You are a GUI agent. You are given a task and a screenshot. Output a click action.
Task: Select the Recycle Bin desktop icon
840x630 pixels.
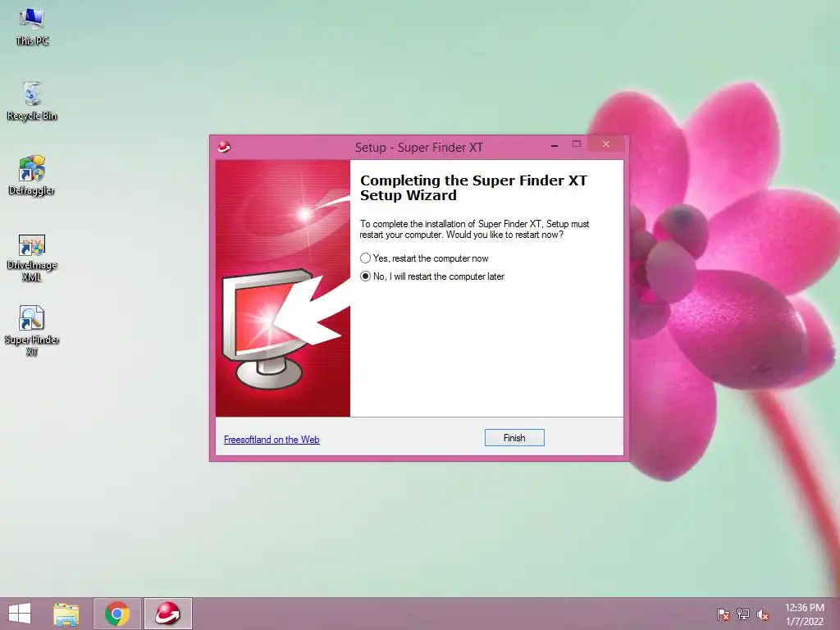(x=32, y=101)
